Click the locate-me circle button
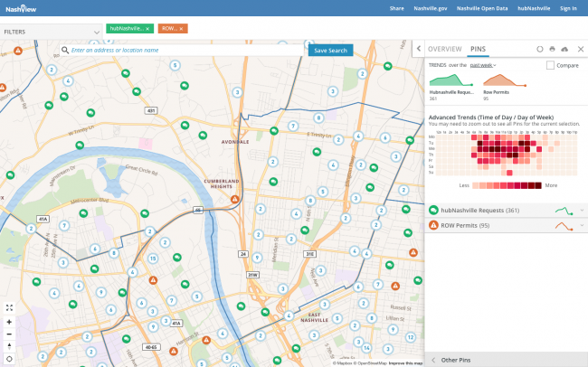Image resolution: width=588 pixels, height=367 pixels. click(9, 359)
